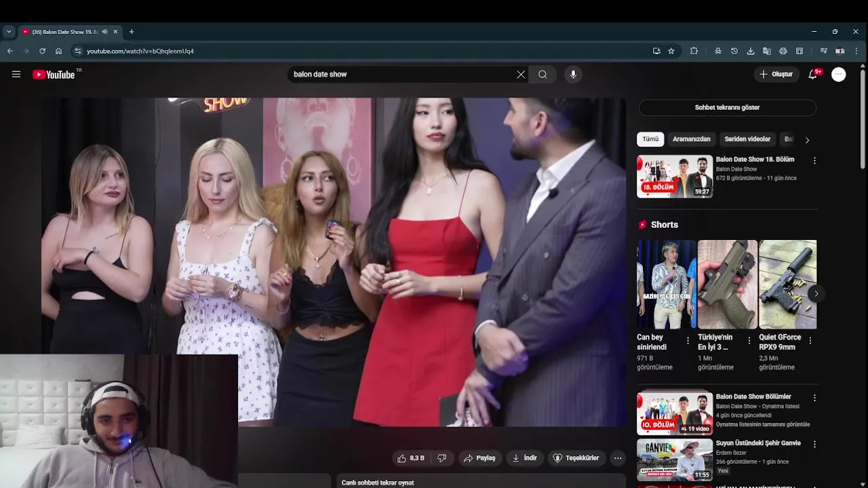Viewport: 868px width, 488px height.
Task: Click Oynatma listesinin tamamını görüntüle link
Action: pos(763,424)
